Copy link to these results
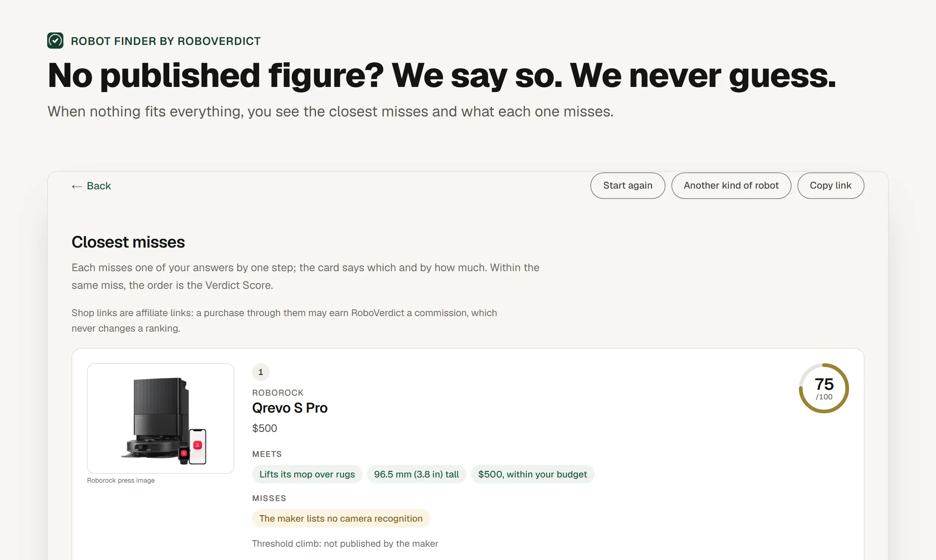The height and width of the screenshot is (560, 936). (830, 186)
